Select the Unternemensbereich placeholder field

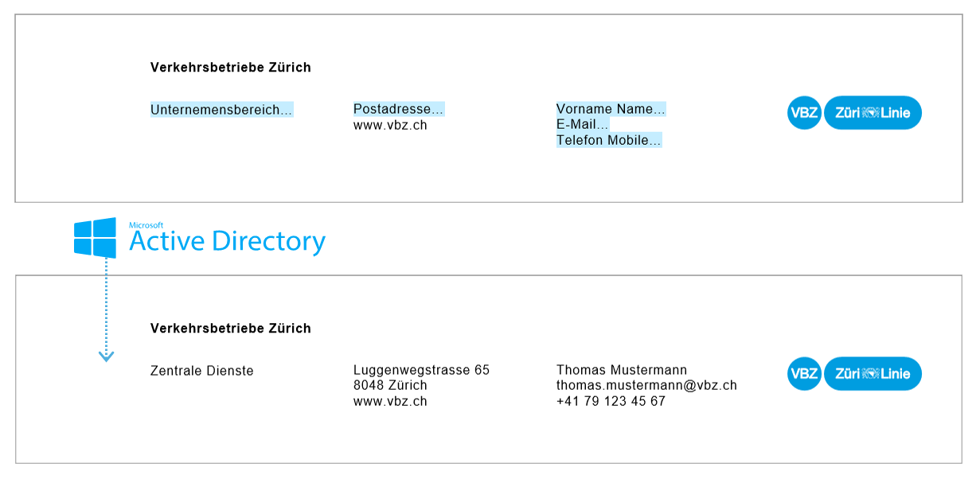(221, 110)
